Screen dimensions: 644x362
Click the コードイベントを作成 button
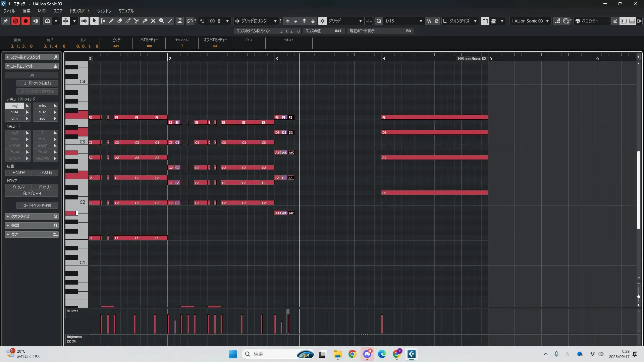pyautogui.click(x=37, y=205)
